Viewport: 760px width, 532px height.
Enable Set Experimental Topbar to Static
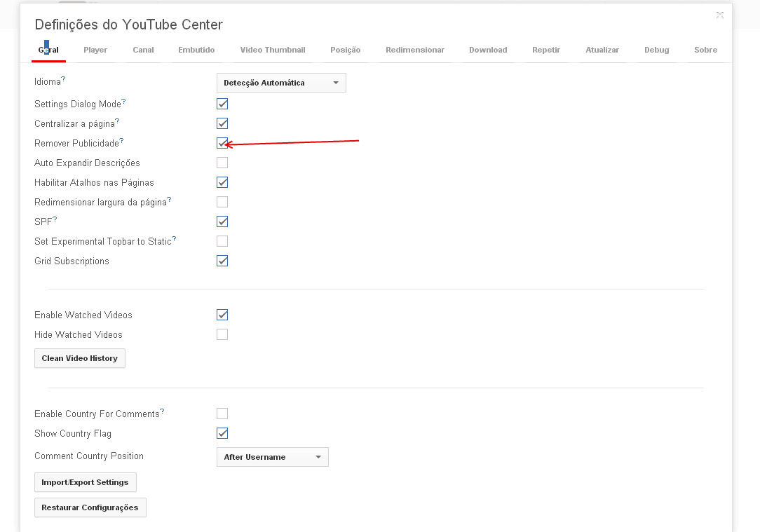[x=222, y=241]
